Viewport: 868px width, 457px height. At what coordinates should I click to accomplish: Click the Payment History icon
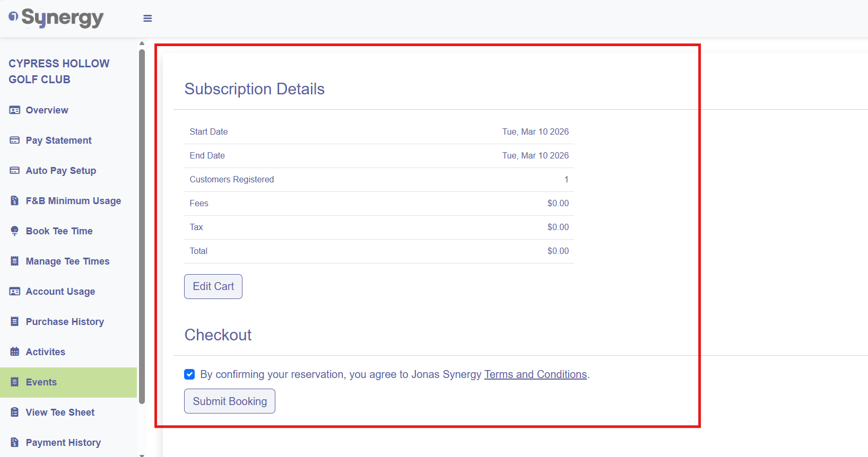coord(15,443)
